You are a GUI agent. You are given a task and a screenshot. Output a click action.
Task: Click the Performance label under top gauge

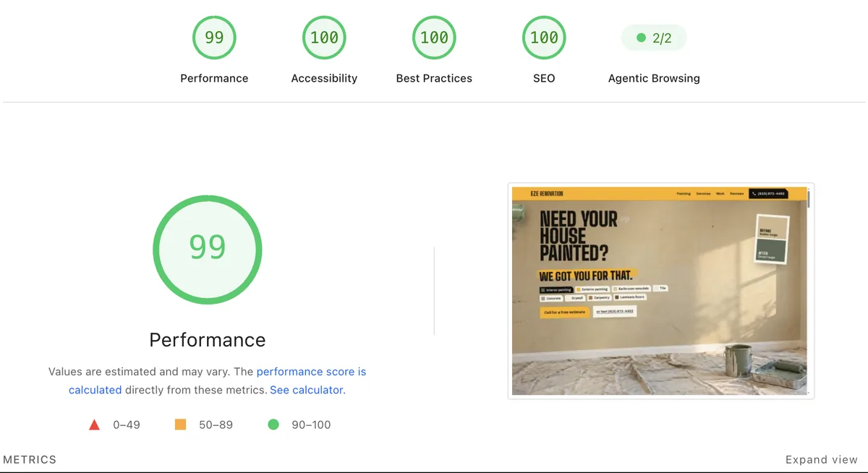[x=214, y=78]
